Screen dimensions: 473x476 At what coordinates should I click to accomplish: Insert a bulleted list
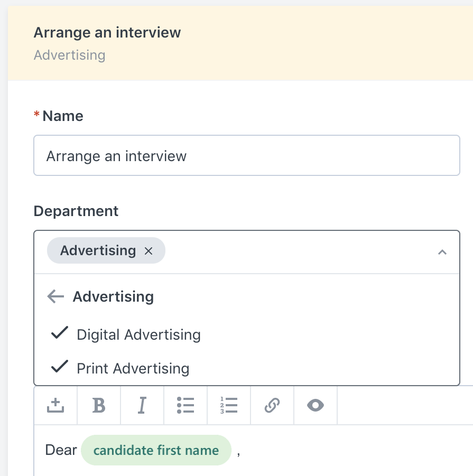tap(185, 405)
